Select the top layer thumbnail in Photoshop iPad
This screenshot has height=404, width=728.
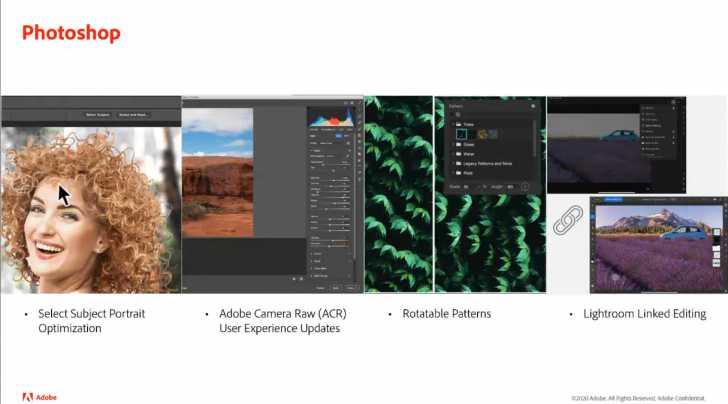point(716,232)
